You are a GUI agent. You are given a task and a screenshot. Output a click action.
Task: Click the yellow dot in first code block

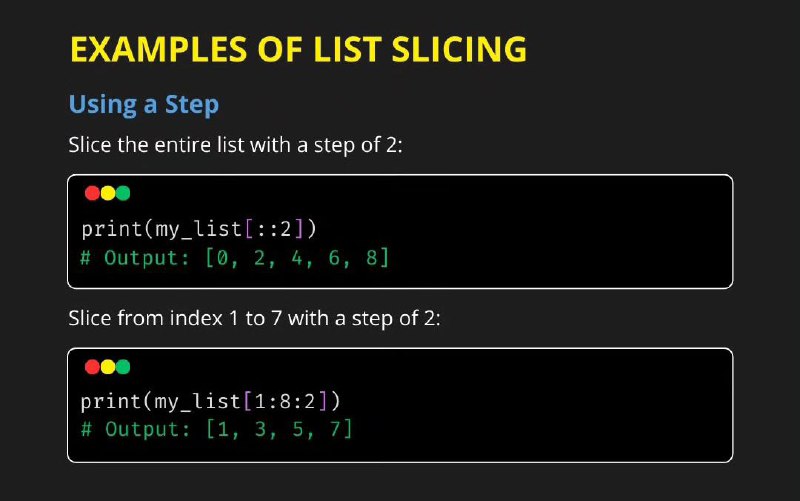[108, 193]
